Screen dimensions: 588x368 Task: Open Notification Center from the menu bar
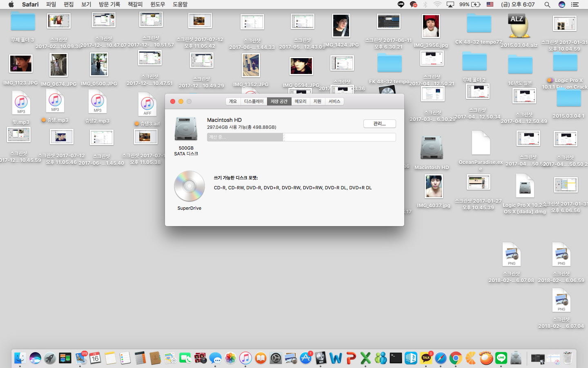pyautogui.click(x=575, y=4)
